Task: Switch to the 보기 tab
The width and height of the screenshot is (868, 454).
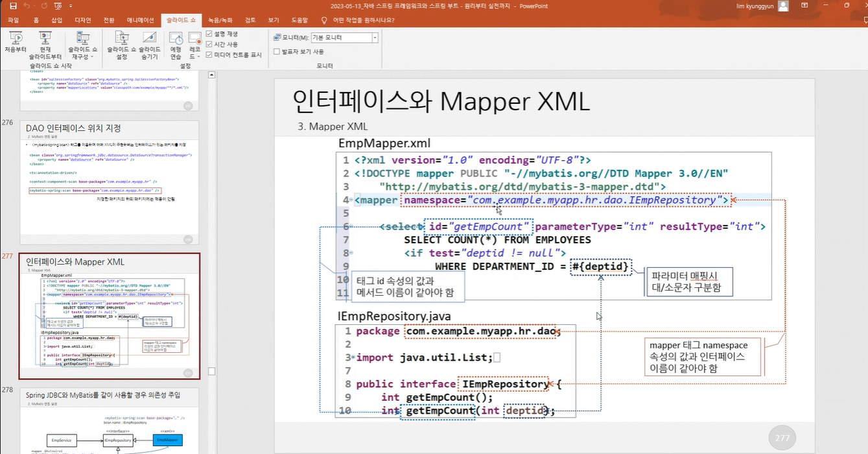Action: click(x=274, y=20)
